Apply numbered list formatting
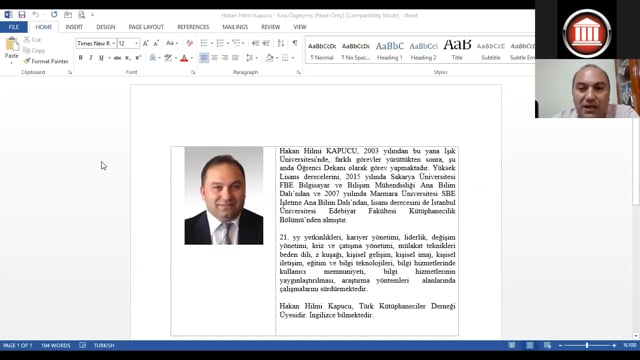640x360 pixels. [220, 43]
